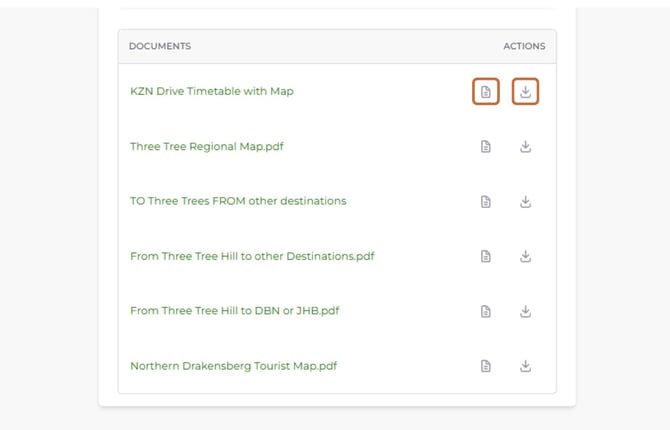Open the KZN Drive Timetable with Map link
Image resolution: width=670 pixels, height=430 pixels.
tap(212, 91)
